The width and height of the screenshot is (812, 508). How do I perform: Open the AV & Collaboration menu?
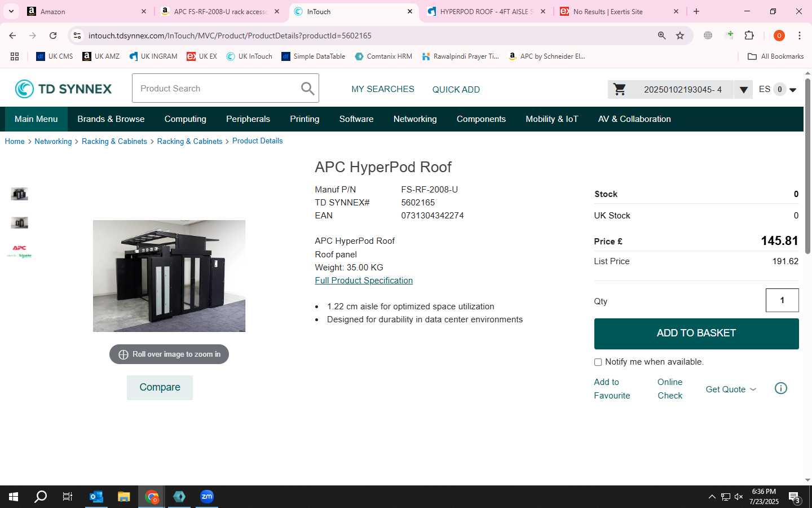coord(634,119)
